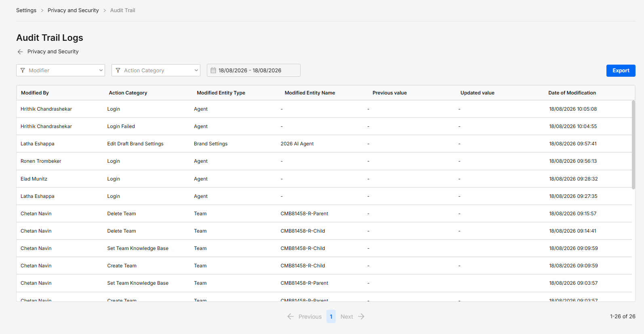Select page 1 in pagination
Viewport: 644px width, 334px height.
[331, 317]
